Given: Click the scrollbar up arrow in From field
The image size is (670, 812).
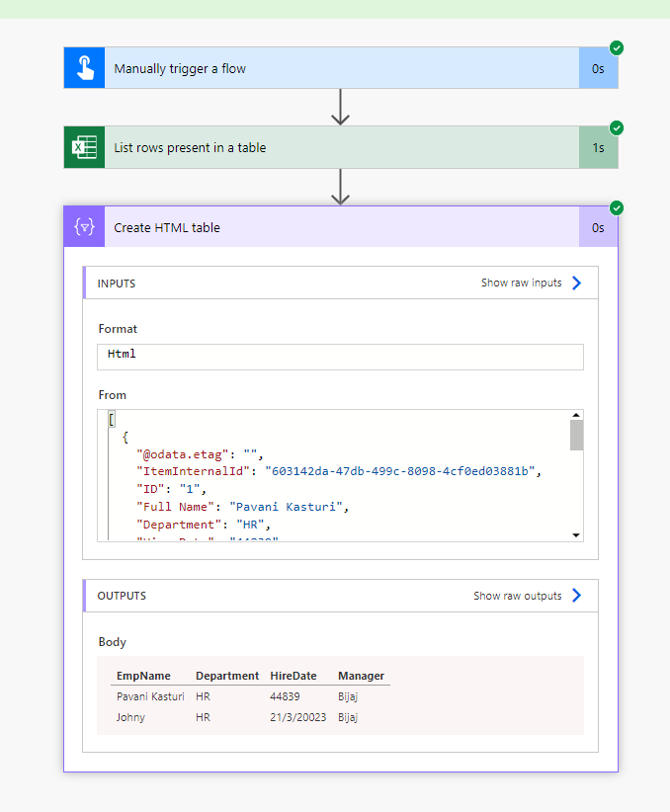Looking at the screenshot, I should (x=575, y=414).
